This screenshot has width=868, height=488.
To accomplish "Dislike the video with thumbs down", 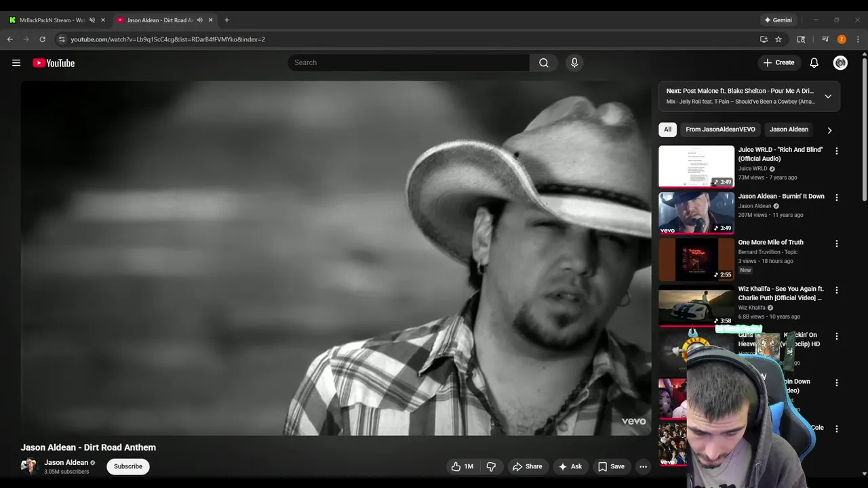I will click(491, 466).
